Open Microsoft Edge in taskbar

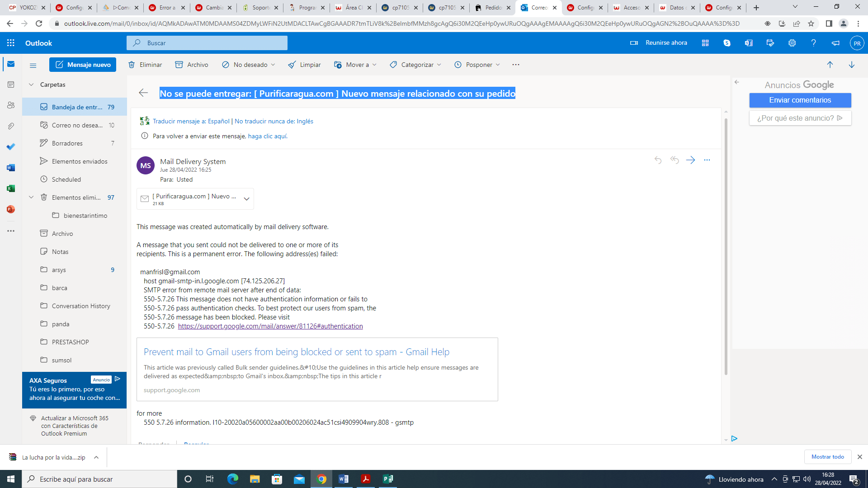233,479
